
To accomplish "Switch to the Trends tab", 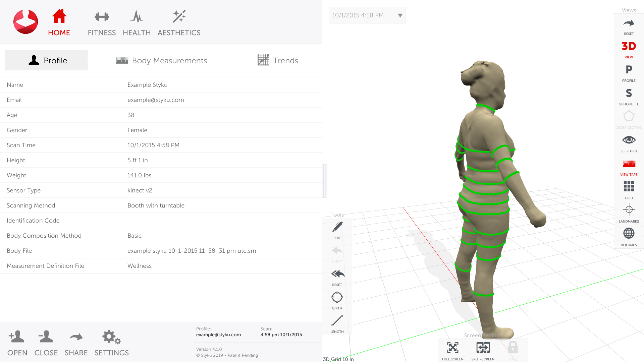I will 278,61.
